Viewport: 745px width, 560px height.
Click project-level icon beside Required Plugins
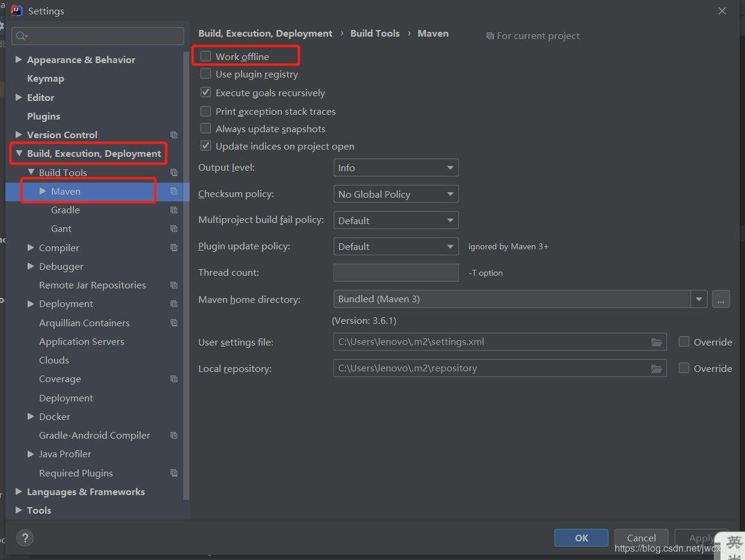pyautogui.click(x=174, y=473)
